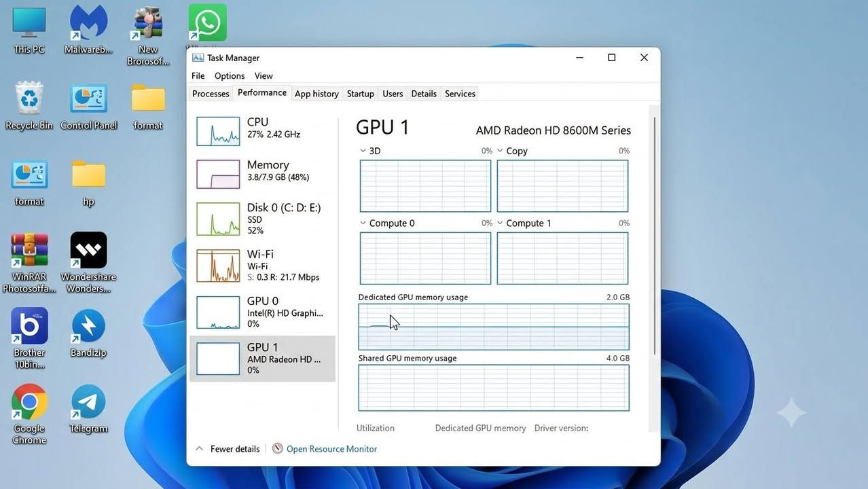Launch Bandizip desktop shortcut
Viewport: 868px width, 489px height.
88,333
